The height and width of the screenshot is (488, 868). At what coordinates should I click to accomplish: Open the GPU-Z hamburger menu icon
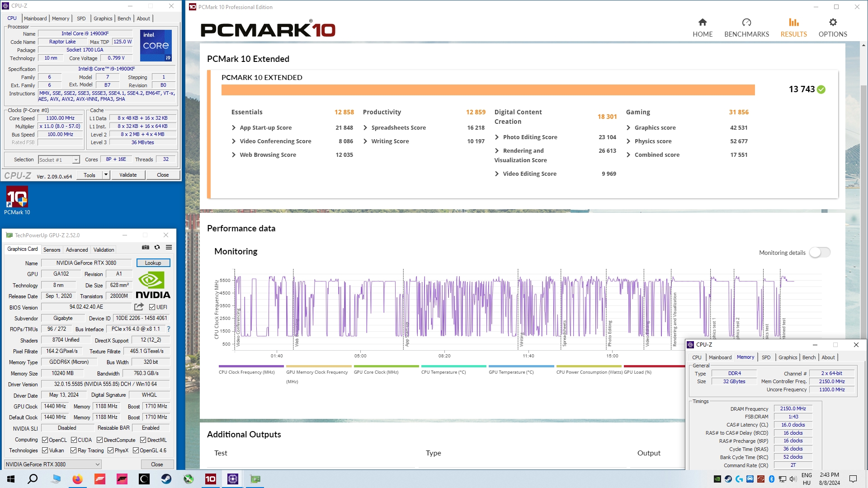pyautogui.click(x=169, y=247)
